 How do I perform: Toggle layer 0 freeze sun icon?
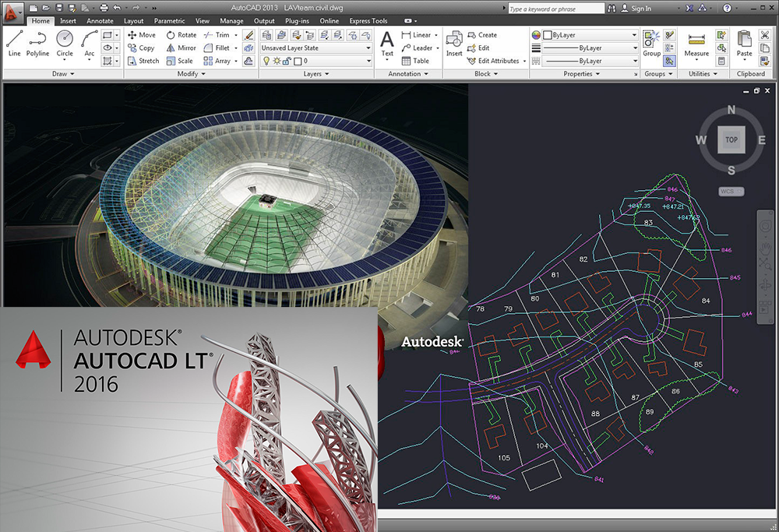click(277, 61)
